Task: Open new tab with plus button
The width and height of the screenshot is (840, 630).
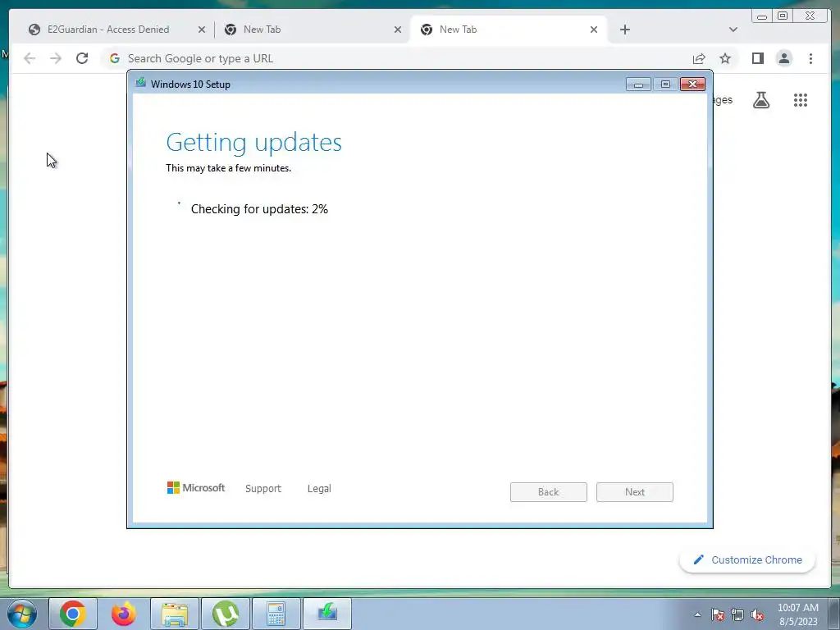Action: (x=624, y=30)
